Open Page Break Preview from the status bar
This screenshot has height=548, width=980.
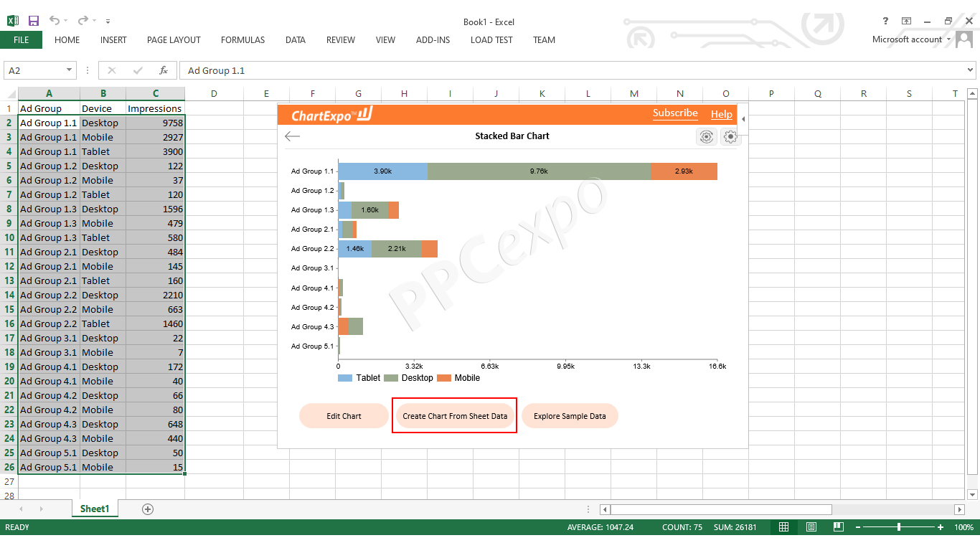coord(838,526)
